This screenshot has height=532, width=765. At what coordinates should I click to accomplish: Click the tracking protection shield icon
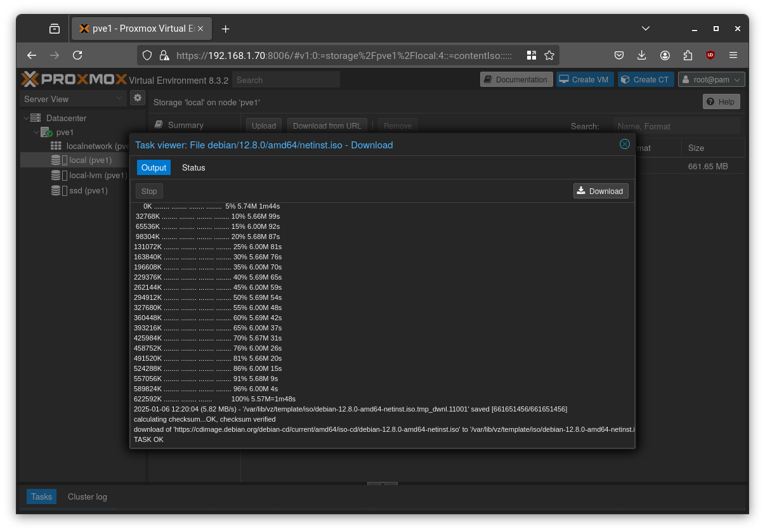(x=147, y=55)
